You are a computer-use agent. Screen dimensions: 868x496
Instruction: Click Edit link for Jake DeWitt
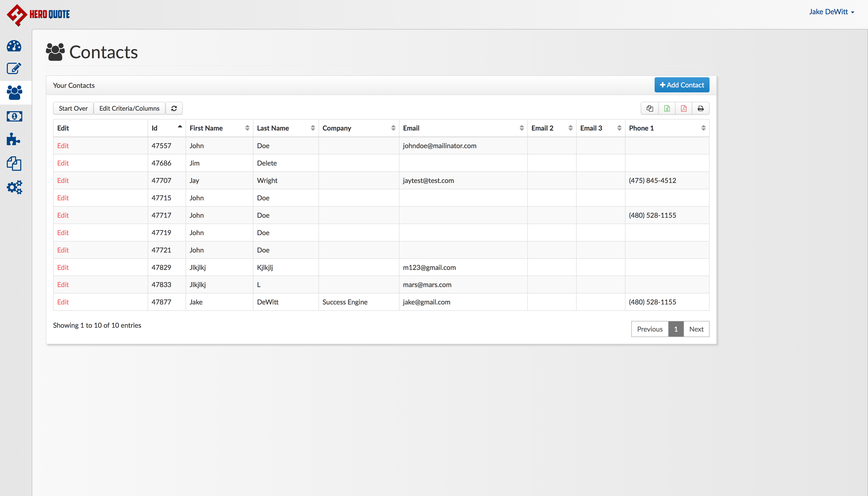pos(63,302)
